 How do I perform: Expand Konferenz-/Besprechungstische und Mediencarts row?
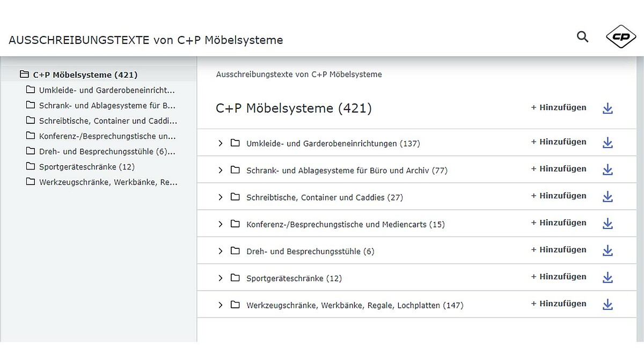[x=220, y=224]
